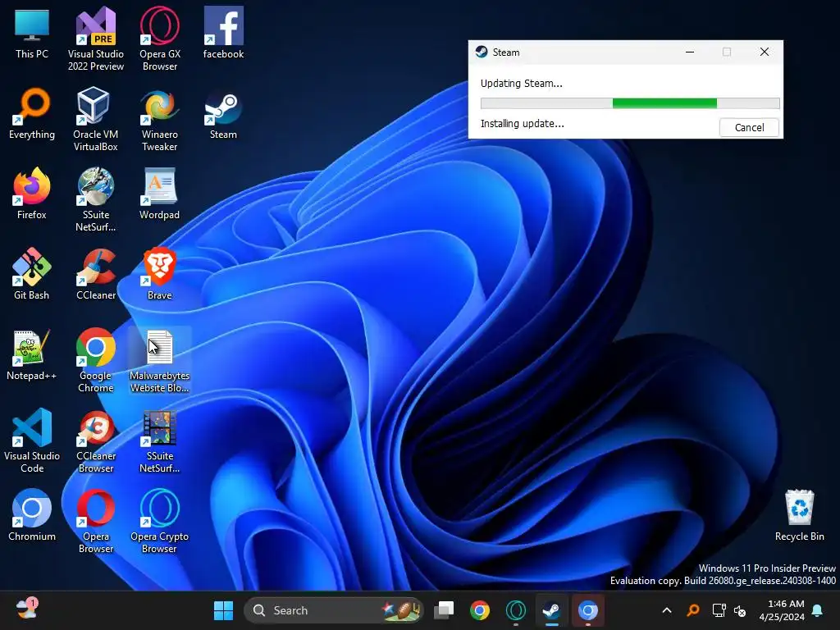Screen dimensions: 840x630
Task: Click the Everything tray icon
Action: tap(693, 610)
